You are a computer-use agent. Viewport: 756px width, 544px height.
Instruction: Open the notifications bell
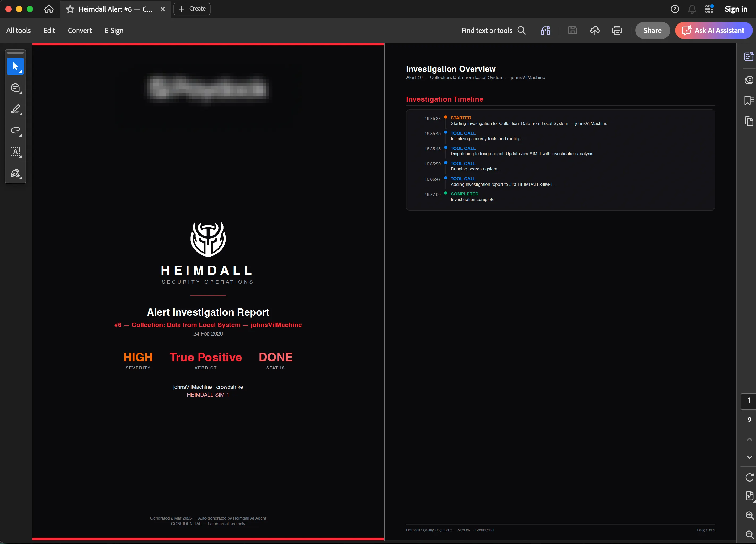coord(692,9)
